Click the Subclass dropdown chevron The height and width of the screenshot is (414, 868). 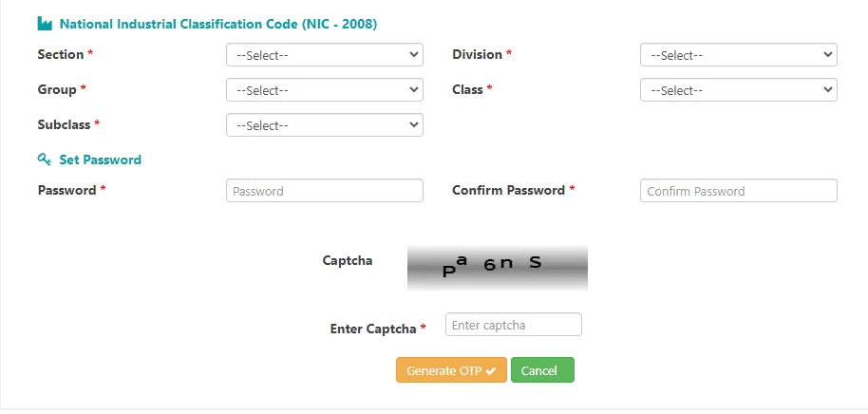[413, 124]
